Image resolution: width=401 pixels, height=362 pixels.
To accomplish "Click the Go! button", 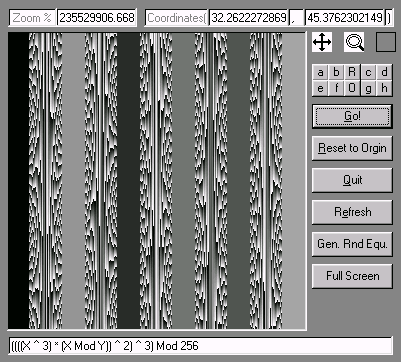I will click(x=352, y=116).
